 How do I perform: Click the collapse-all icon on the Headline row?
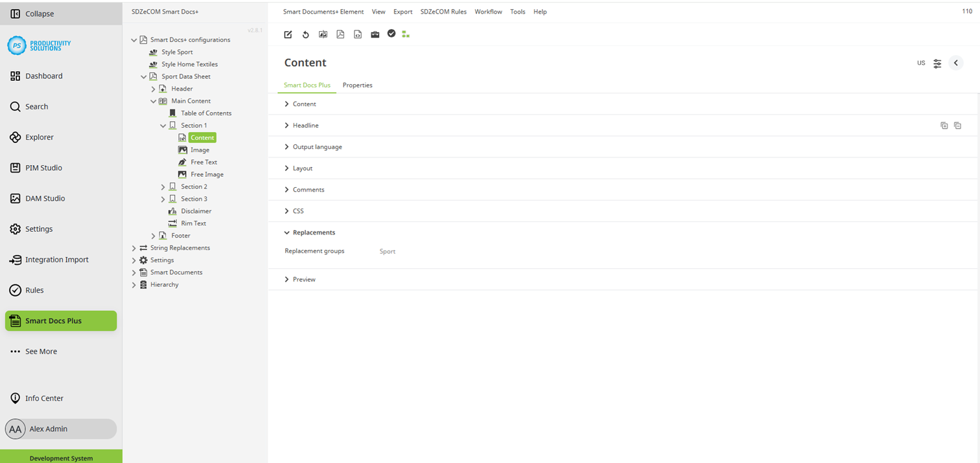tap(958, 125)
